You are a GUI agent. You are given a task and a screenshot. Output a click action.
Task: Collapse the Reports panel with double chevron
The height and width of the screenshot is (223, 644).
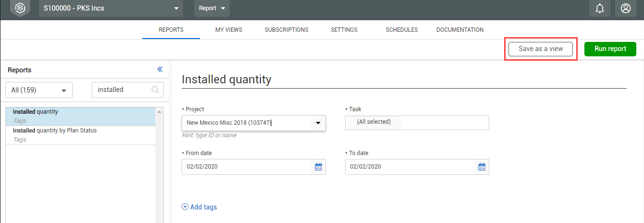click(x=160, y=69)
